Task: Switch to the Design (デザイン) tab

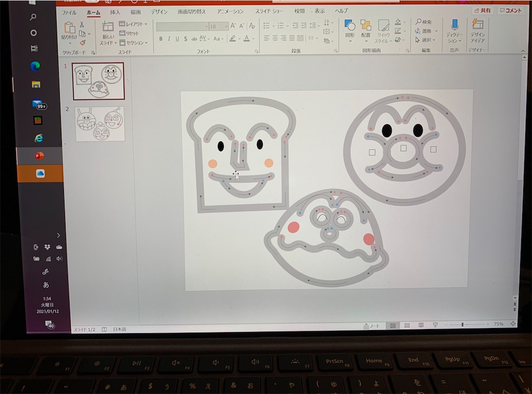Action: coord(159,12)
